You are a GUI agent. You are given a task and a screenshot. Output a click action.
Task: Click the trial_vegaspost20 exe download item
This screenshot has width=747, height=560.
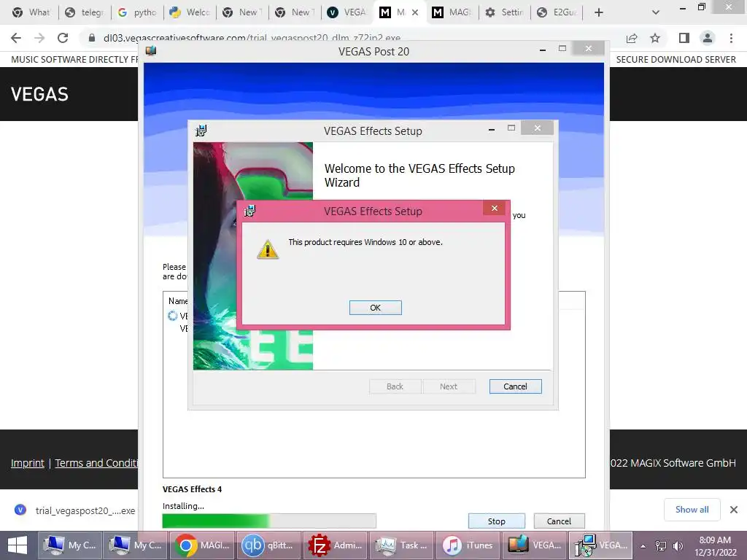pyautogui.click(x=75, y=510)
